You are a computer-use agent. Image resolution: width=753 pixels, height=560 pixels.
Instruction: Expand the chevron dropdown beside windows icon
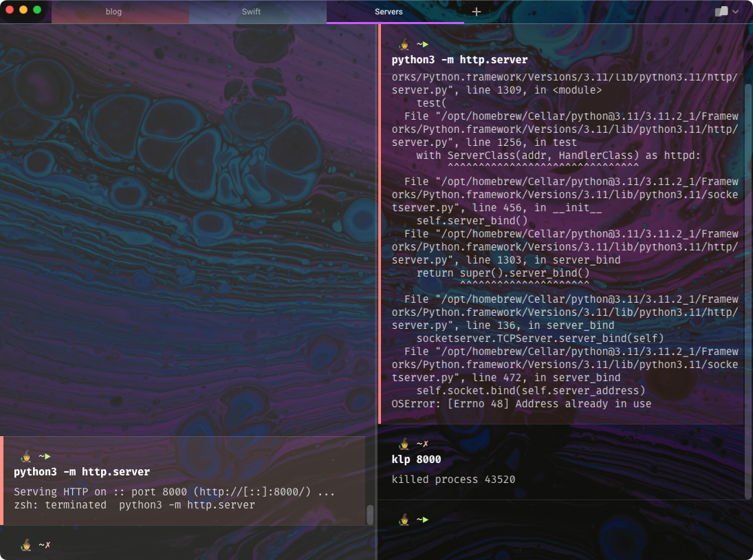coord(736,12)
